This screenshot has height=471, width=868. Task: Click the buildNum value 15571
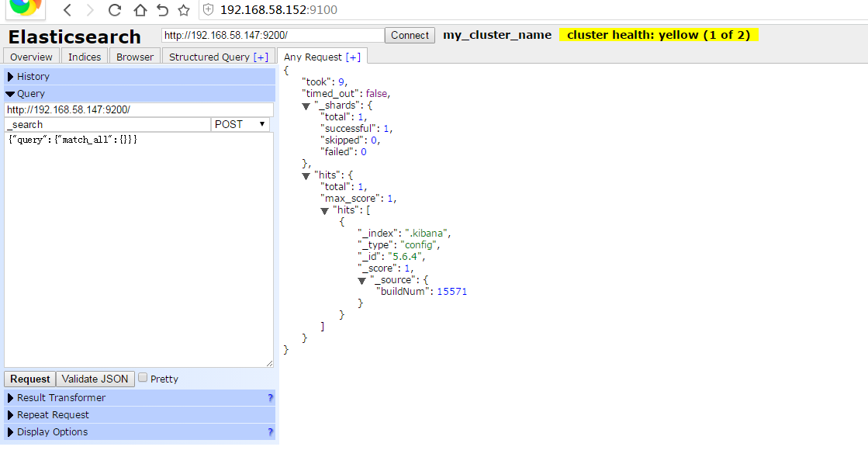(451, 291)
